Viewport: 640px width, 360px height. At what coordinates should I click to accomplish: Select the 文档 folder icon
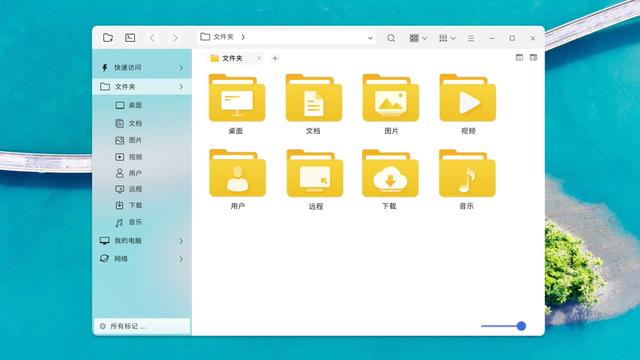click(x=313, y=98)
